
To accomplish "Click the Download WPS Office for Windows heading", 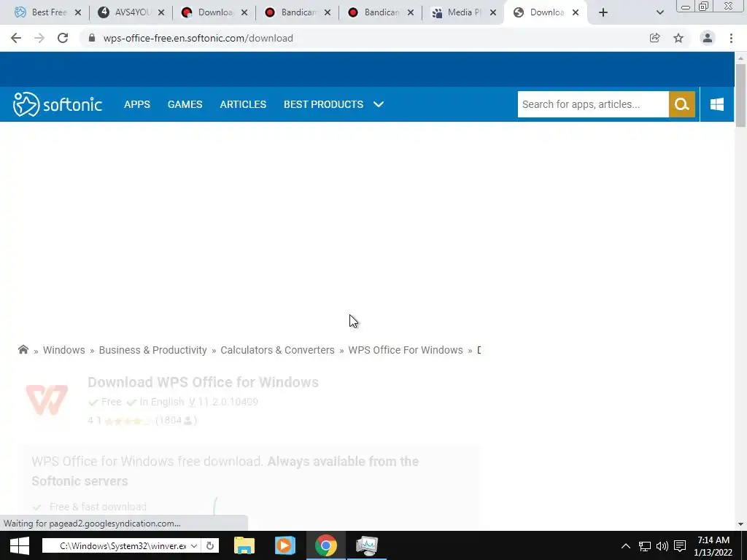I will [203, 382].
